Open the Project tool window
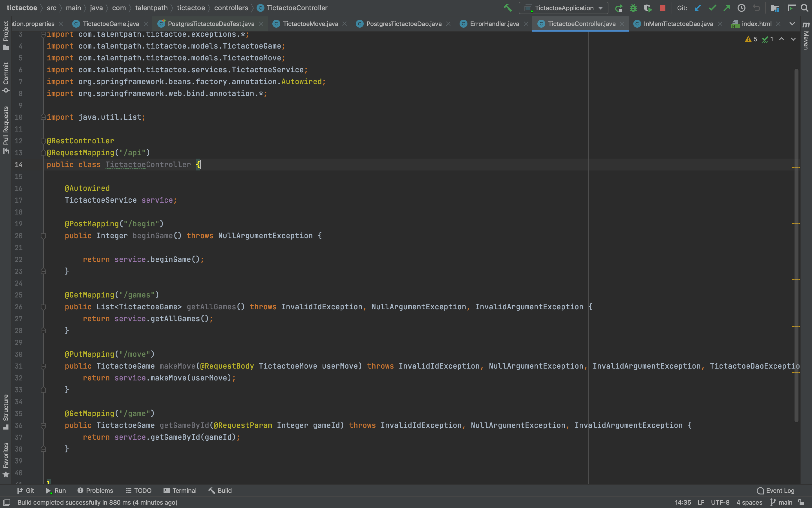Viewport: 812px width, 508px height. tap(6, 35)
